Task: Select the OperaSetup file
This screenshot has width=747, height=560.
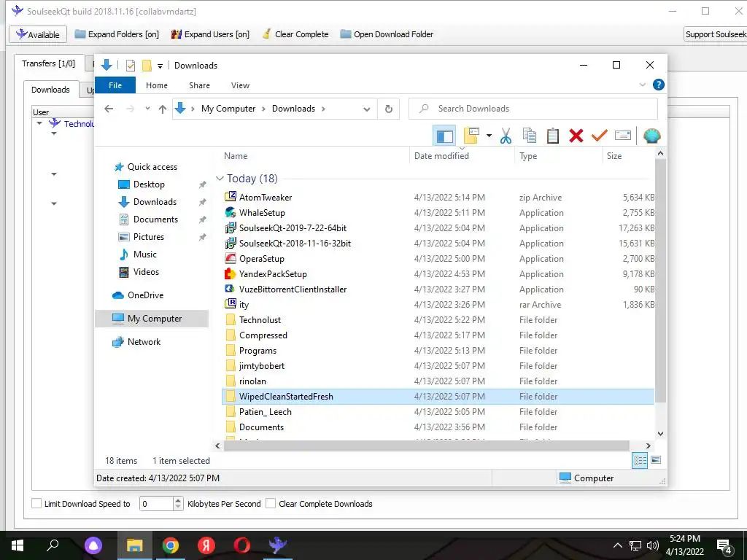Action: tap(262, 259)
